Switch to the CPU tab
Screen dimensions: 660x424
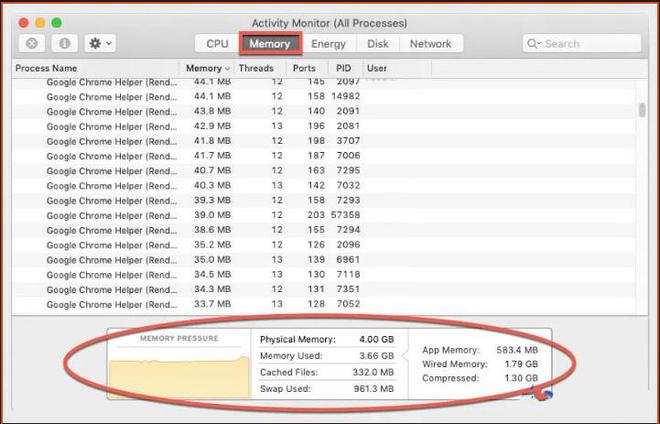[217, 44]
